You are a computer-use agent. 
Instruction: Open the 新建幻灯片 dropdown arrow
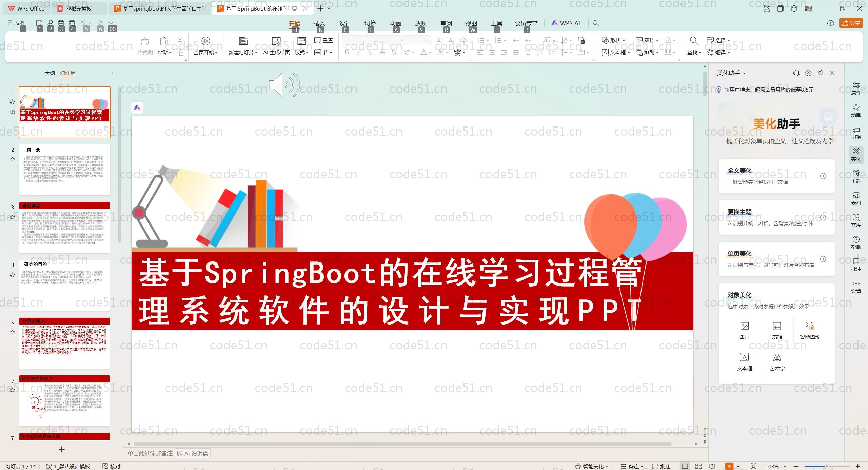click(x=256, y=53)
